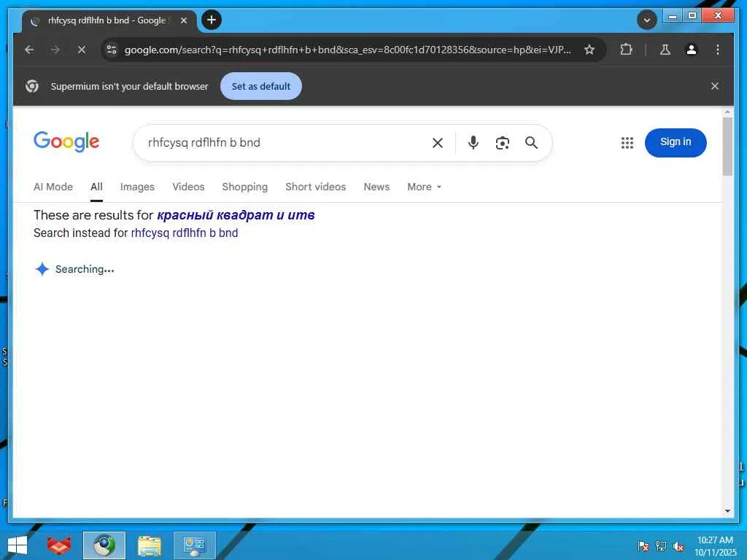
Task: Go back to the previous page
Action: tap(29, 50)
